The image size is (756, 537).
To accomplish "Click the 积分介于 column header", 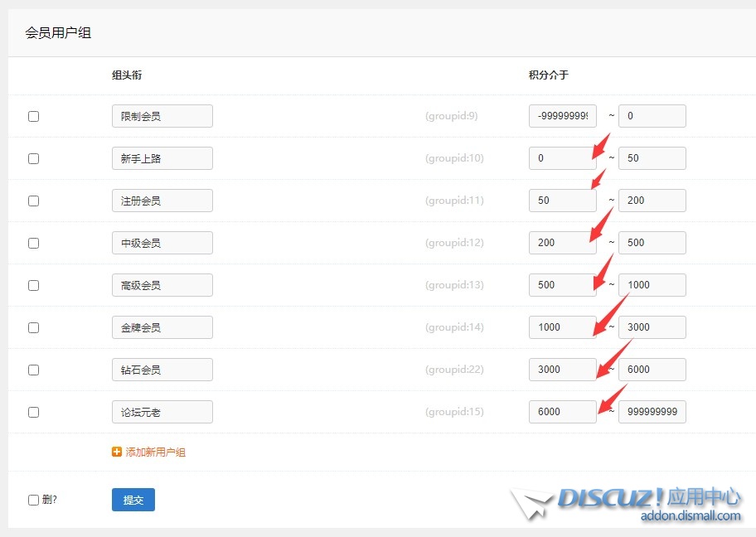I will tap(549, 75).
